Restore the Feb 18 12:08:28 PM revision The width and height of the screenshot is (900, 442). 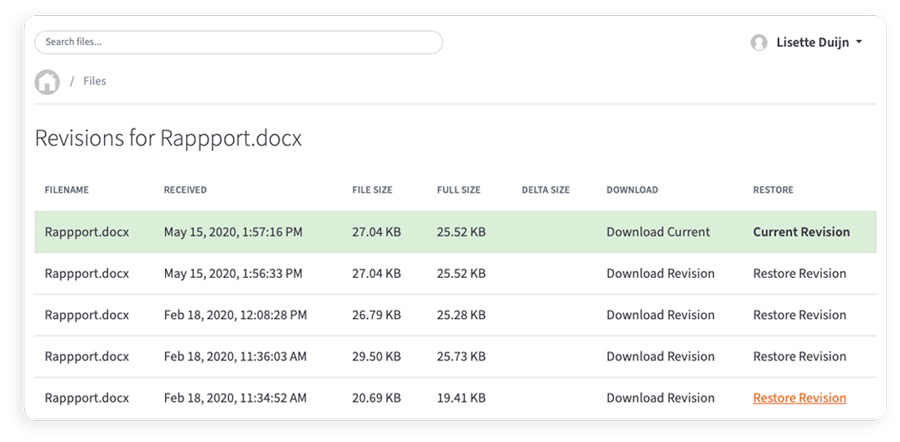[x=799, y=315]
